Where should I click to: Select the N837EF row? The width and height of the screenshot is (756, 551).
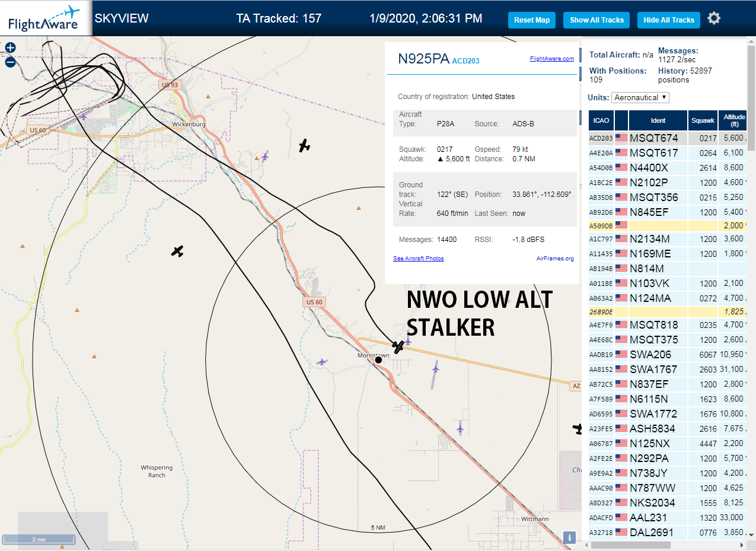coord(668,384)
